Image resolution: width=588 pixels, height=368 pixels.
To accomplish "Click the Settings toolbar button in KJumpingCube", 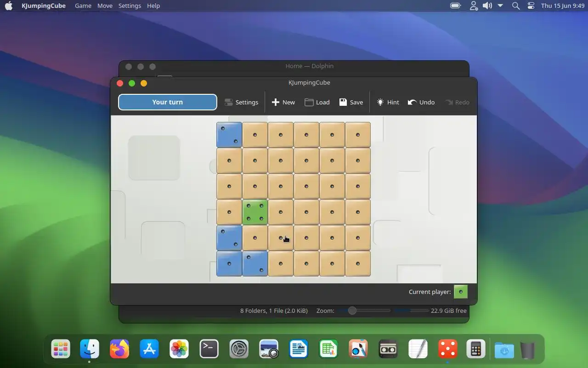I will (241, 102).
